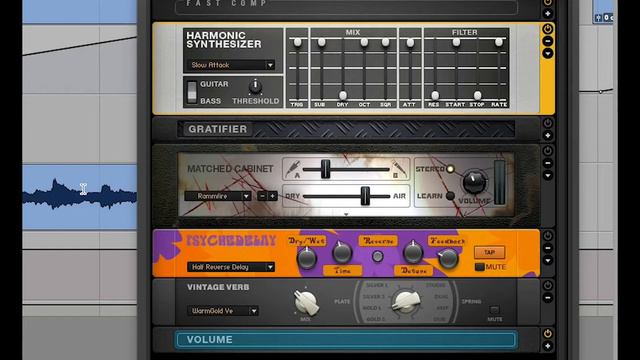Open the Rammfire cabinet dropdown
This screenshot has height=360, width=640.
[x=218, y=196]
